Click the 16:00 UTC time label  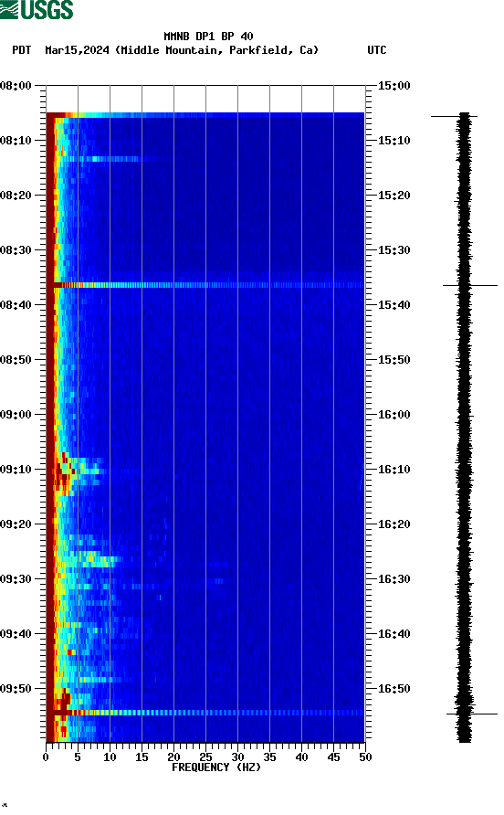[x=394, y=414]
